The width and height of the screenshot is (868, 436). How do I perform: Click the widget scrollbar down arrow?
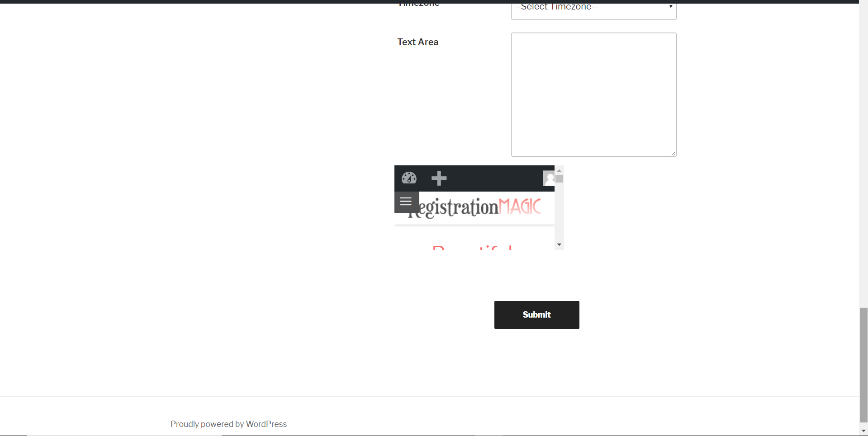559,244
